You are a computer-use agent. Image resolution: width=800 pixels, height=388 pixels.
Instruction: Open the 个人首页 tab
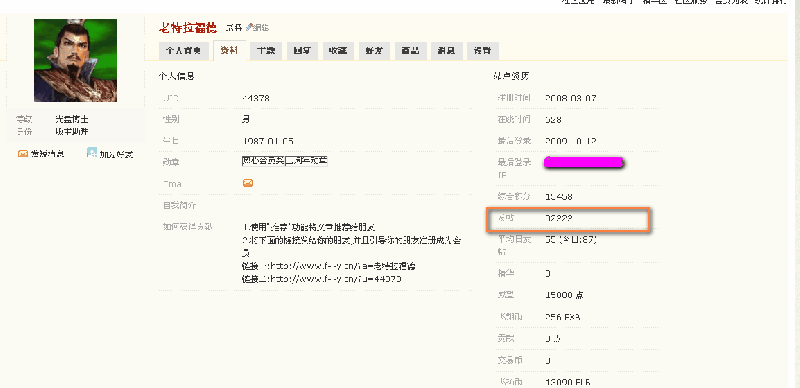click(184, 51)
